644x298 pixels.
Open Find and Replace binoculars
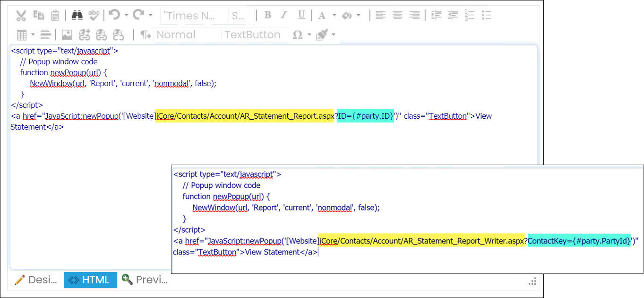coord(77,15)
